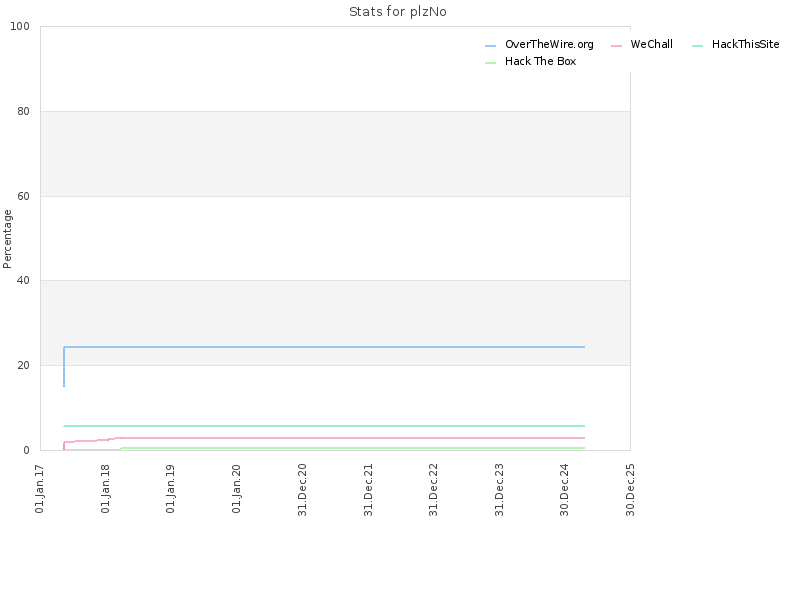The height and width of the screenshot is (600, 800).
Task: Click the 30.Dec.24 x-axis label
Action: pos(564,490)
